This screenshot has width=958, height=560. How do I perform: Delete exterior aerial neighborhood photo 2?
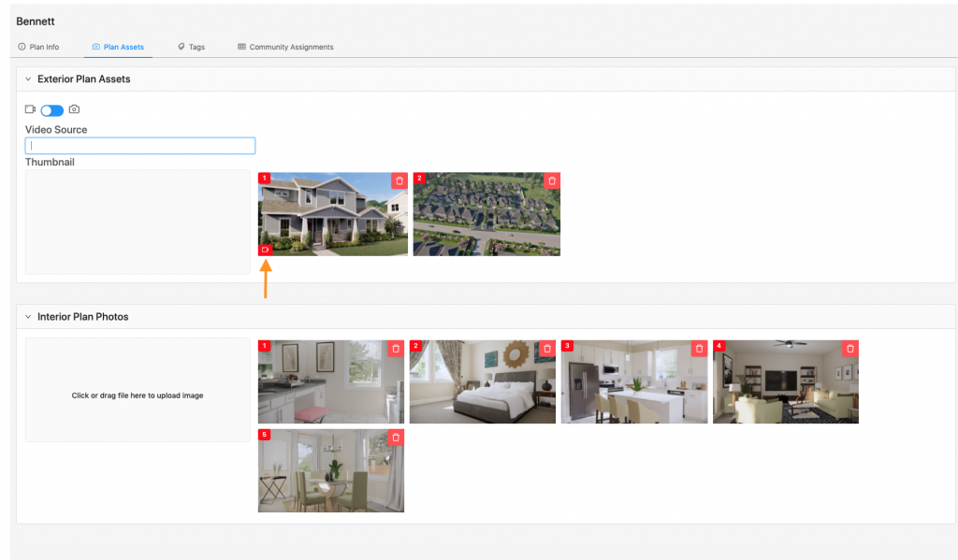tap(552, 180)
